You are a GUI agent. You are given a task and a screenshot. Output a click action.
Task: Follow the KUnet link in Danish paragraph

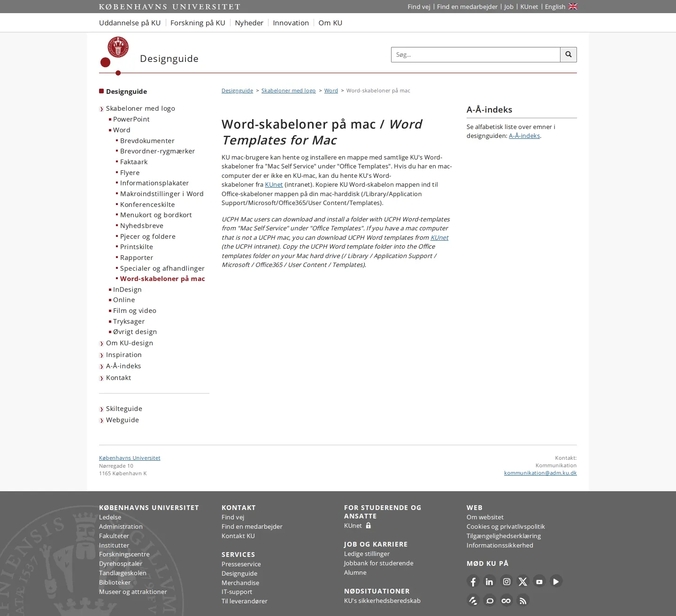(x=274, y=185)
